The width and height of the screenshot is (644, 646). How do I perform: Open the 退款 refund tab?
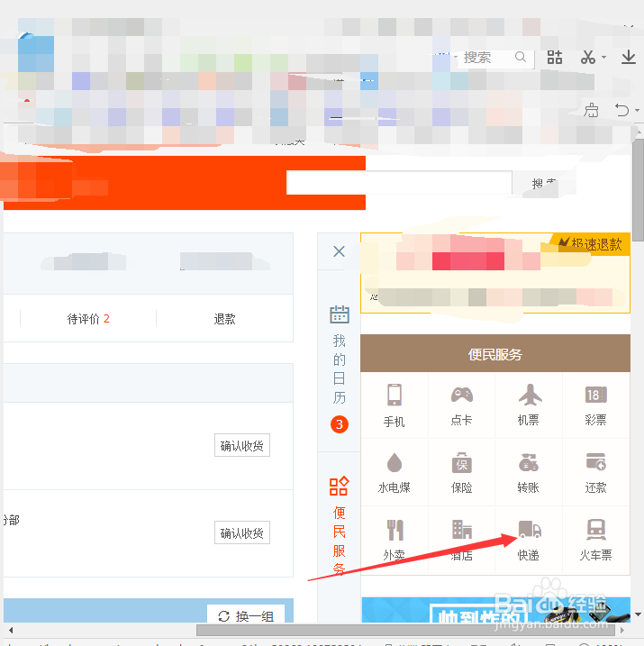click(x=224, y=319)
